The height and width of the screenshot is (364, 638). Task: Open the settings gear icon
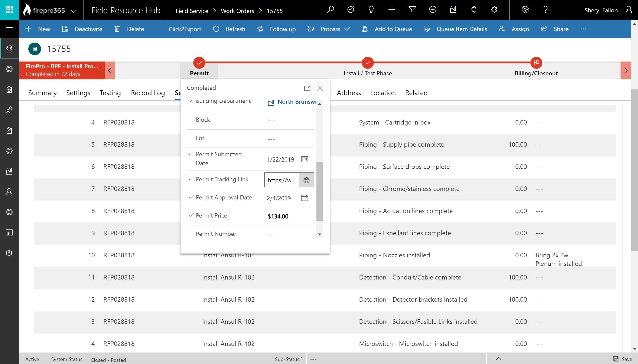(525, 10)
